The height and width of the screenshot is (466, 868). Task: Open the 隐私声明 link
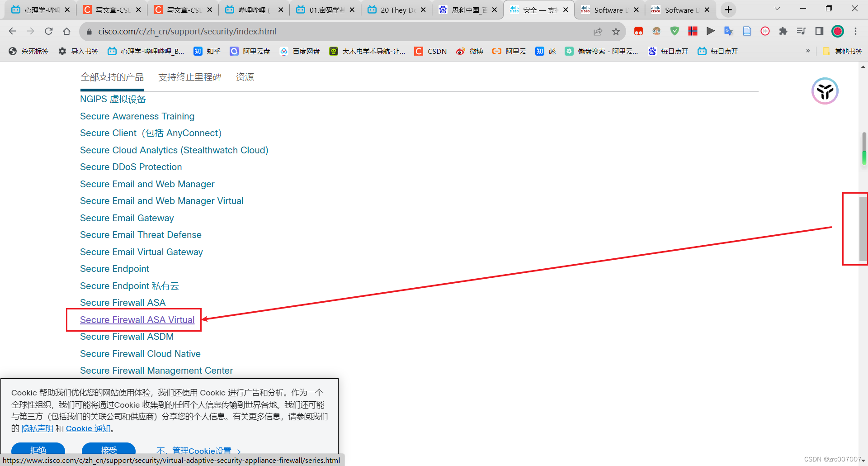coord(37,428)
